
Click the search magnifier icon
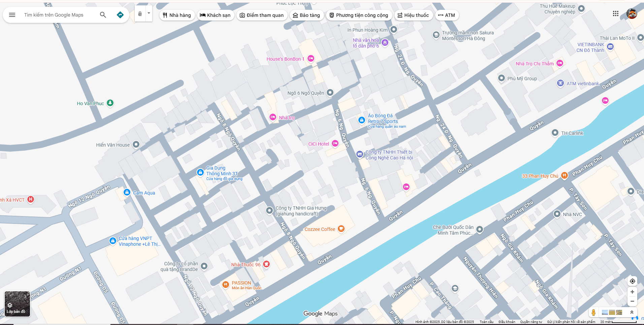pos(103,15)
